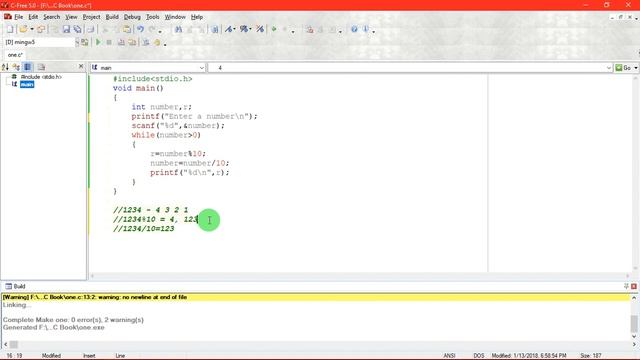This screenshot has height=360, width=640.
Task: Select the main function tree item
Action: (27, 84)
